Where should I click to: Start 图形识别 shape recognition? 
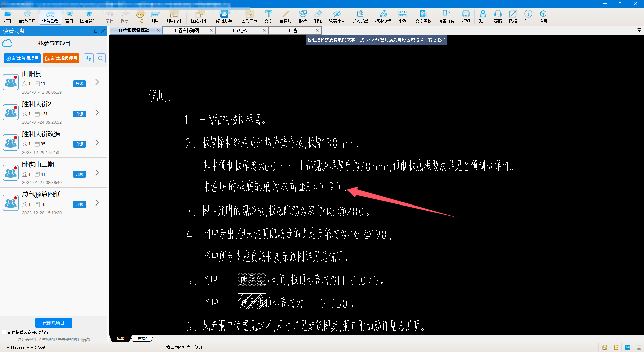(249, 17)
